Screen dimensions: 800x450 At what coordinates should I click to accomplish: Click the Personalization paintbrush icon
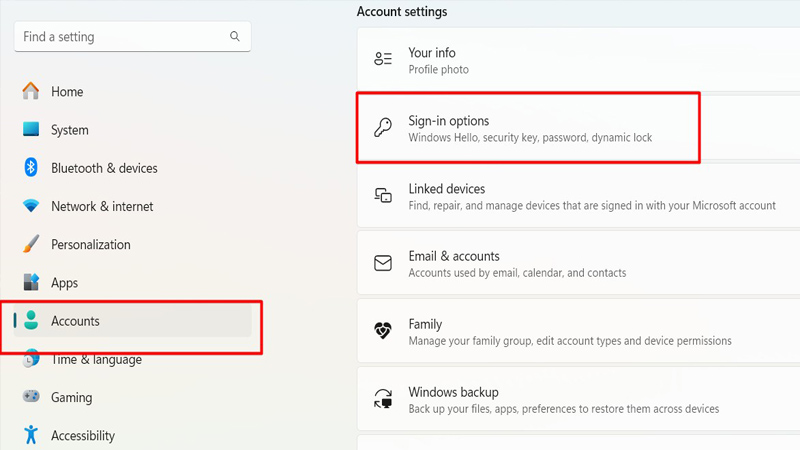pos(31,244)
